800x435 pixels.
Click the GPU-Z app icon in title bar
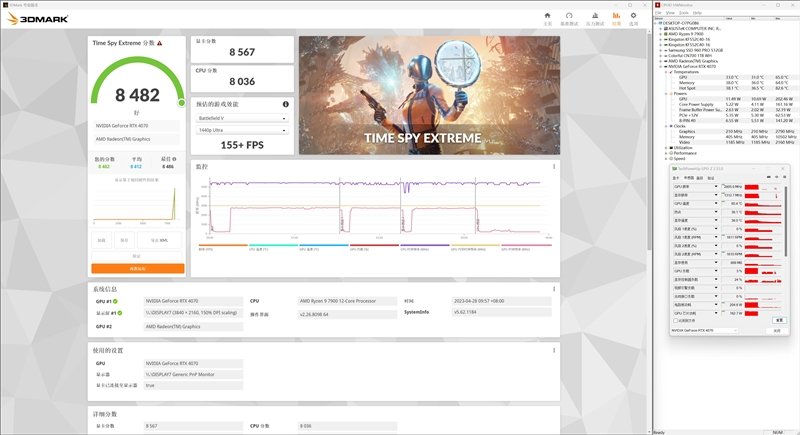point(674,169)
